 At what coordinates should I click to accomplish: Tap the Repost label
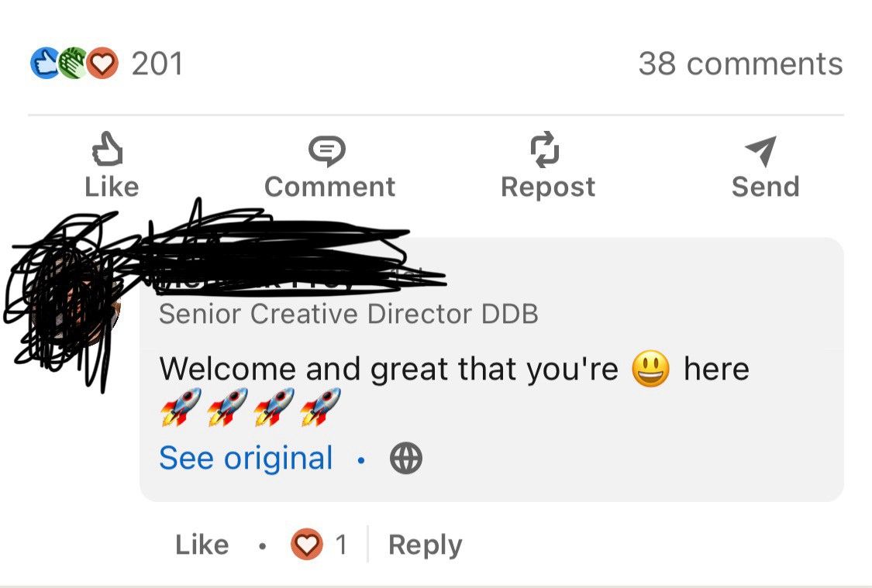coord(548,187)
